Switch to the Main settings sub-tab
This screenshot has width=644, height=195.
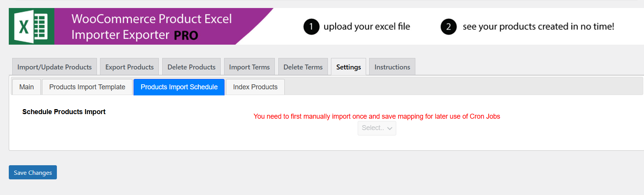coord(26,87)
